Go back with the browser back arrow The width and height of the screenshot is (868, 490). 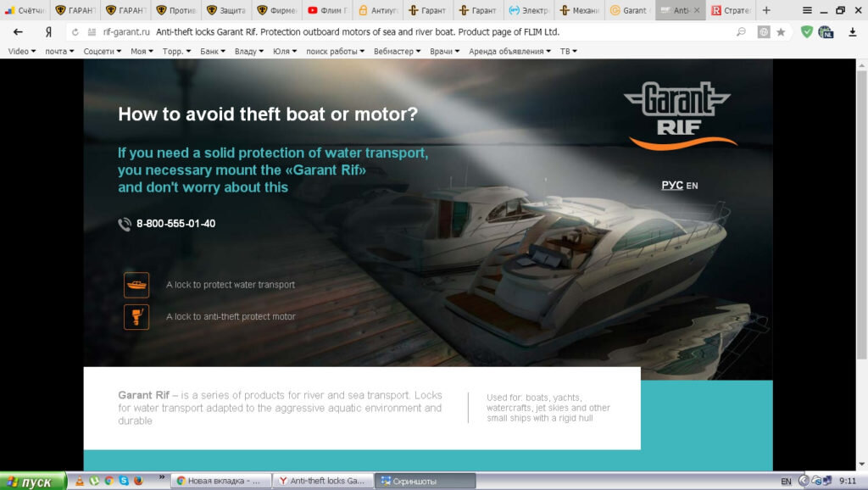tap(18, 32)
